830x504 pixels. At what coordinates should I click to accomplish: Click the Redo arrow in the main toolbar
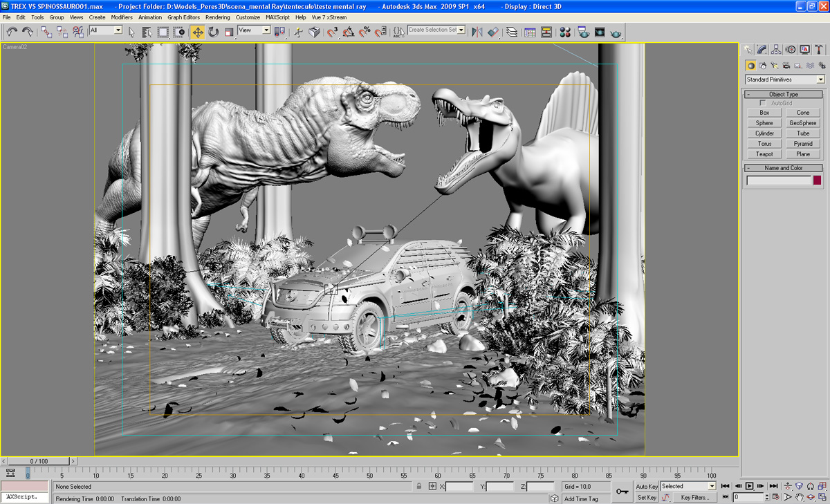pyautogui.click(x=28, y=32)
